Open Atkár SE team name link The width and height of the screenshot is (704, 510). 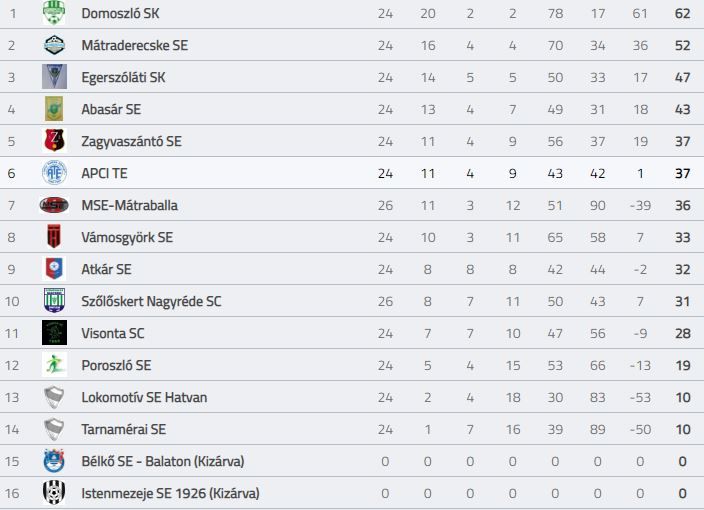(106, 269)
